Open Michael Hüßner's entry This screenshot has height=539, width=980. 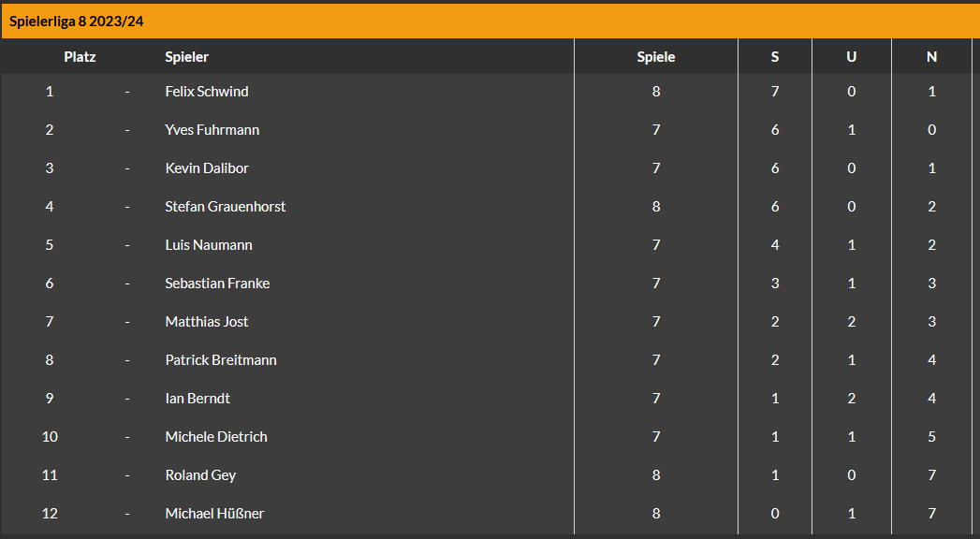click(214, 514)
